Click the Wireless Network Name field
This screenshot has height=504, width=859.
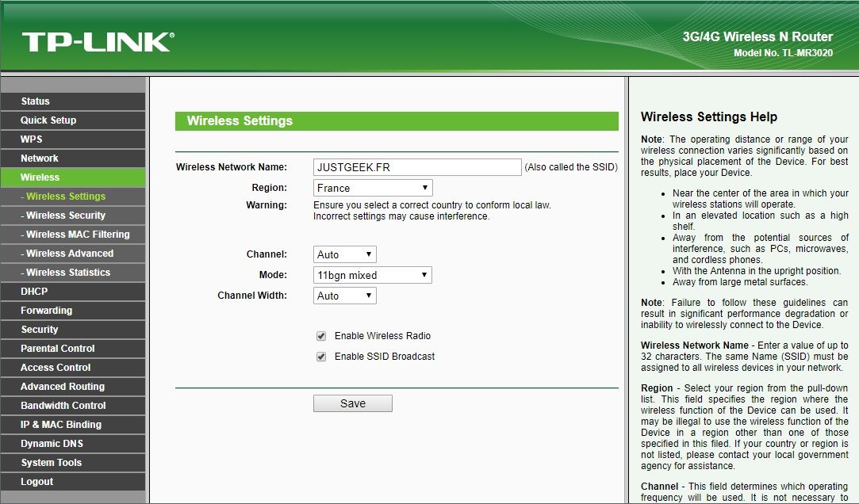[x=417, y=167]
